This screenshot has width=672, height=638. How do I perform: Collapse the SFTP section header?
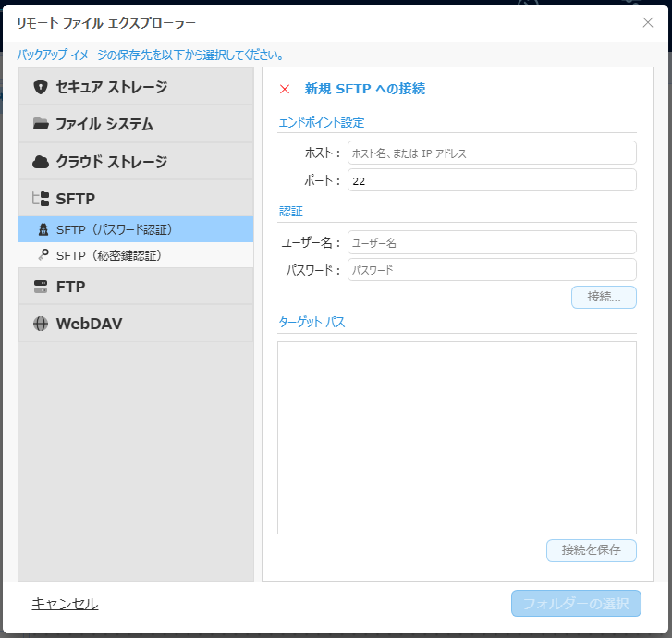tap(136, 199)
